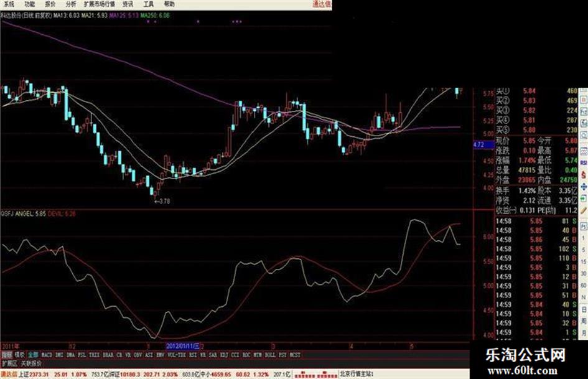Click the 买⑤ 5.80 bid row
Viewport: 588px width, 379px height.
pos(537,130)
